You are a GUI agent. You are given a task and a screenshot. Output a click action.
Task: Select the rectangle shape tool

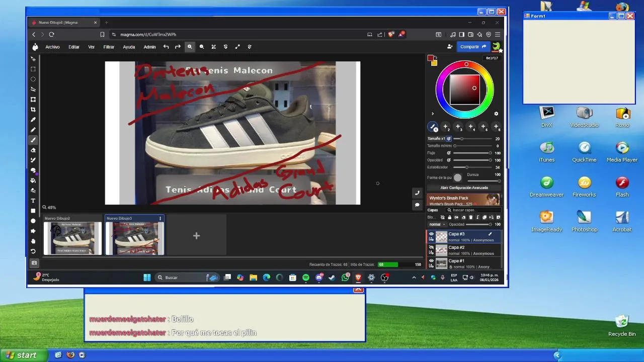pos(33,211)
